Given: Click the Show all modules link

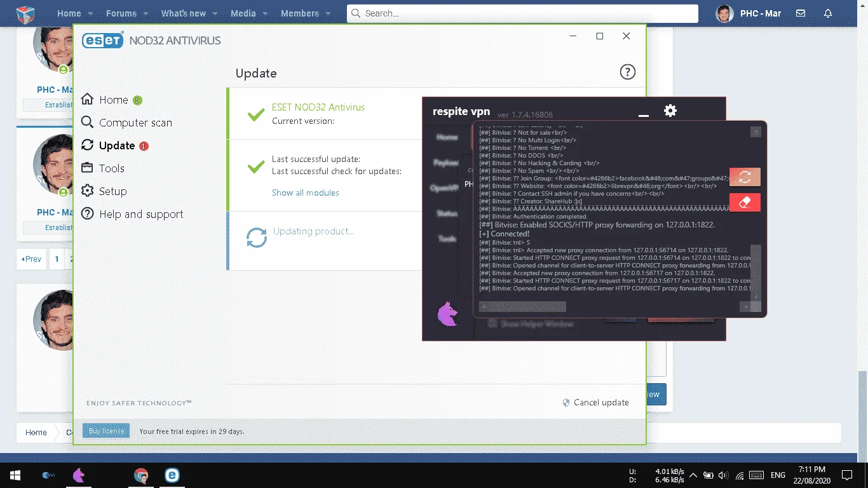Looking at the screenshot, I should (x=305, y=193).
